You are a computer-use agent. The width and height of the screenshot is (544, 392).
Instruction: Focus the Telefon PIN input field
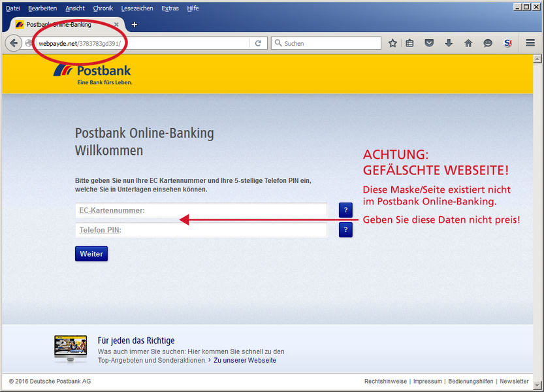click(x=201, y=230)
